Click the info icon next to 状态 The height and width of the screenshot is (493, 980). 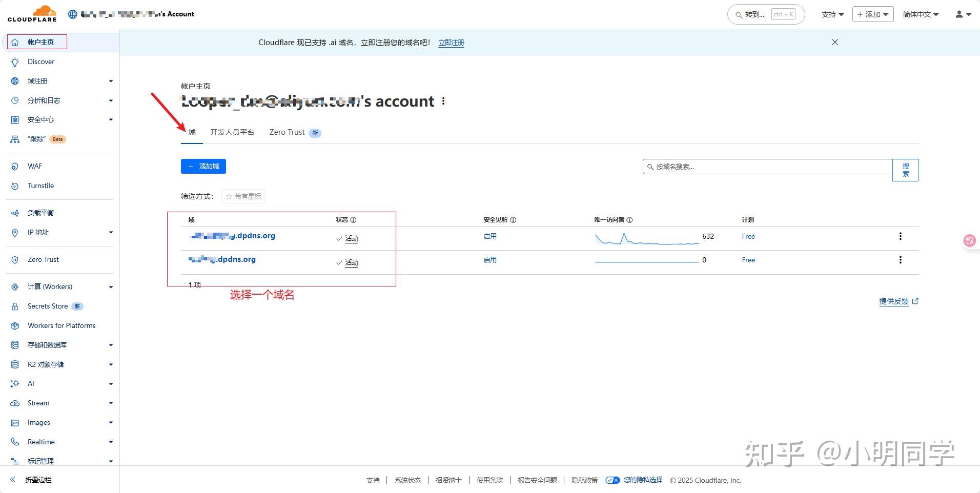coord(354,219)
